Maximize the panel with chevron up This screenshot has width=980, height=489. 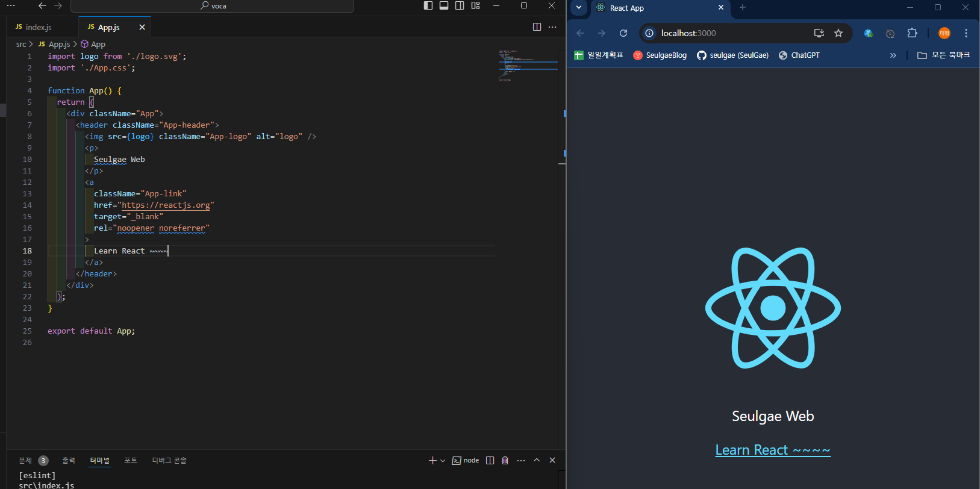click(x=537, y=461)
